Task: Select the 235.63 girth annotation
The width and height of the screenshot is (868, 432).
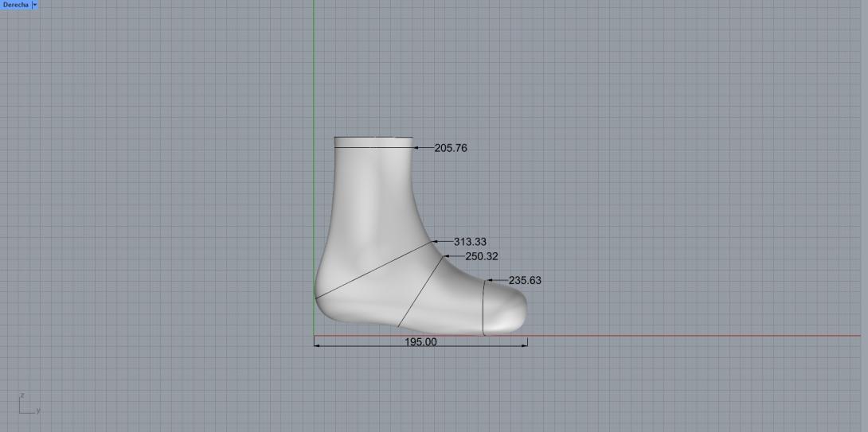Action: 525,281
